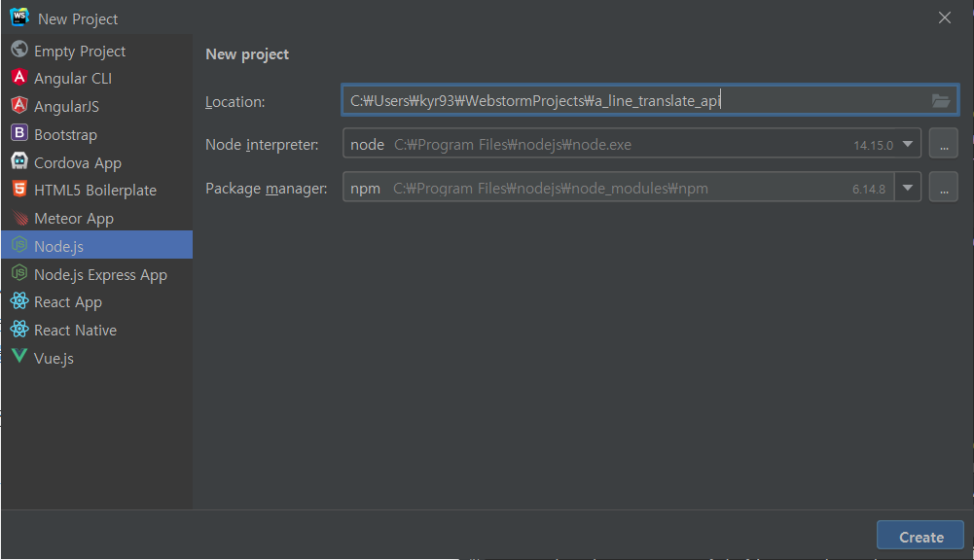The height and width of the screenshot is (560, 974).
Task: Select AngularJS project type
Action: click(x=97, y=107)
